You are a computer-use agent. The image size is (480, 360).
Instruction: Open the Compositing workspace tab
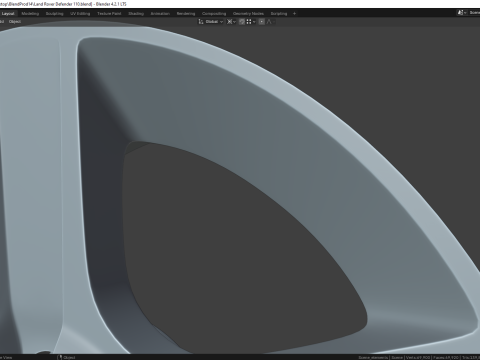click(x=214, y=14)
